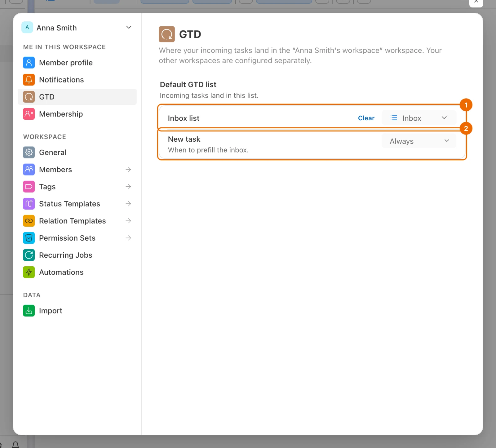Click the "When to prefill the inbox." text
496x448 pixels.
tap(208, 150)
